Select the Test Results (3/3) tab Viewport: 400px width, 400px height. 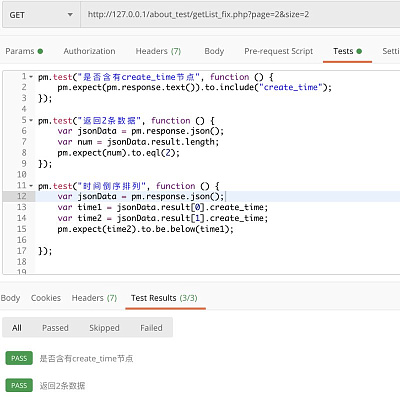164,298
